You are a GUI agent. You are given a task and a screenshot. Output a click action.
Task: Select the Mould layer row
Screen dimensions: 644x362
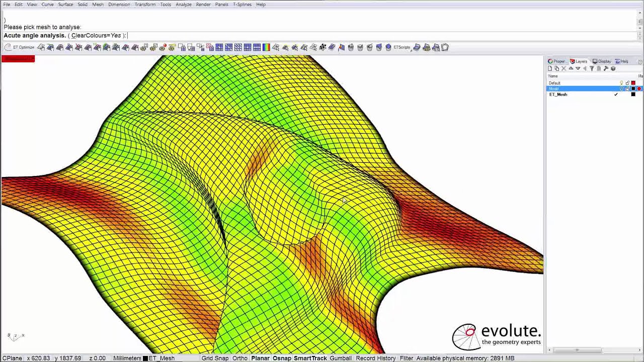coord(595,88)
